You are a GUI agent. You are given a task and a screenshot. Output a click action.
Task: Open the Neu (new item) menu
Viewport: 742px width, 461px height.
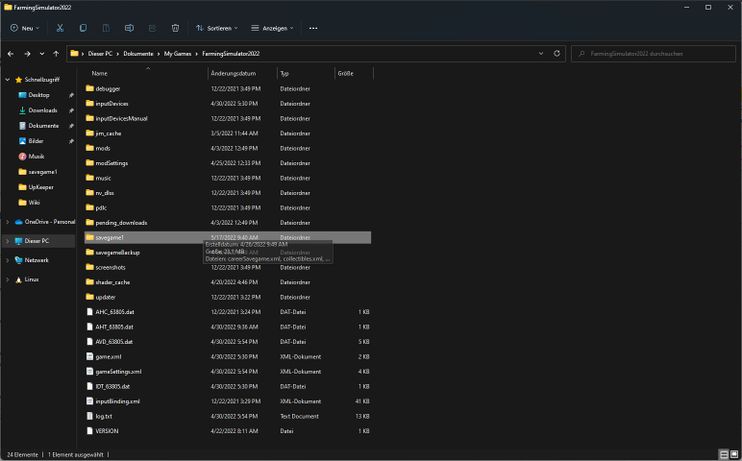point(25,28)
